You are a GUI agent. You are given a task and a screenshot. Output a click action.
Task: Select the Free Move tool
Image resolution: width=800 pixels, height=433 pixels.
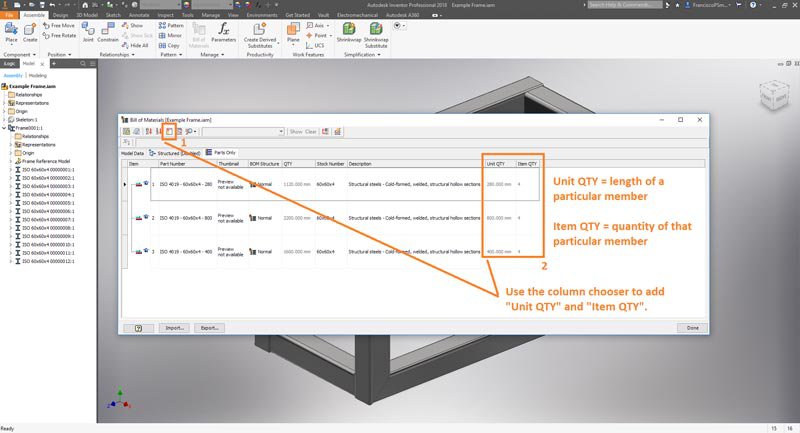pyautogui.click(x=59, y=26)
